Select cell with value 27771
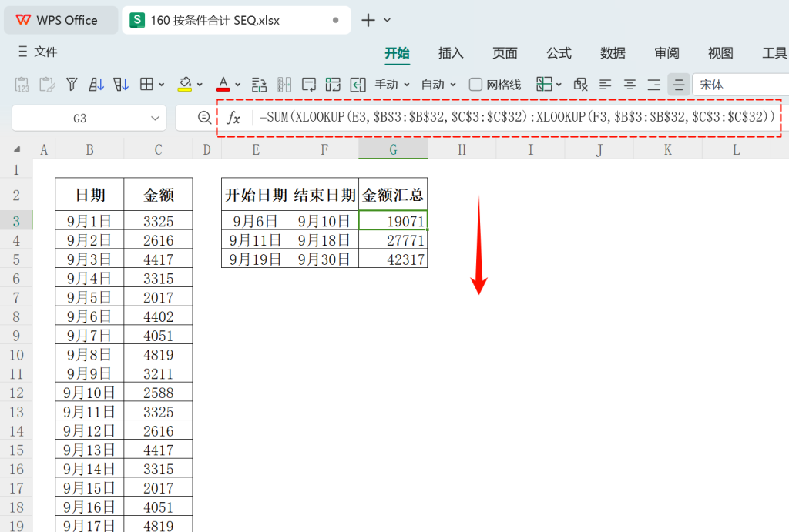The image size is (789, 532). tap(393, 240)
